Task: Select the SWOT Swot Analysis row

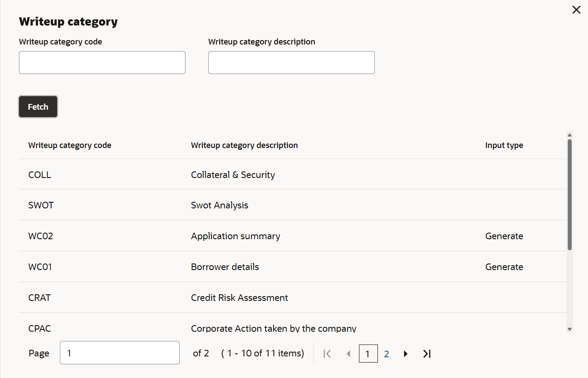Action: tap(219, 205)
